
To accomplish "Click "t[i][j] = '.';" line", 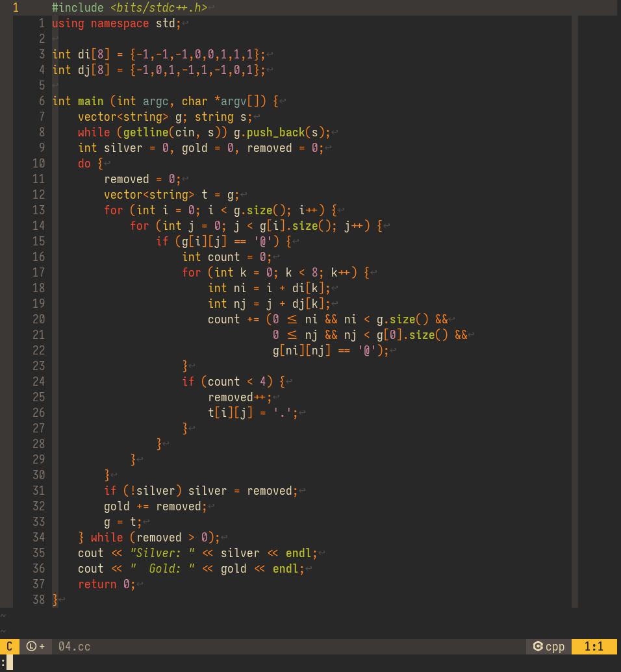I will point(253,413).
